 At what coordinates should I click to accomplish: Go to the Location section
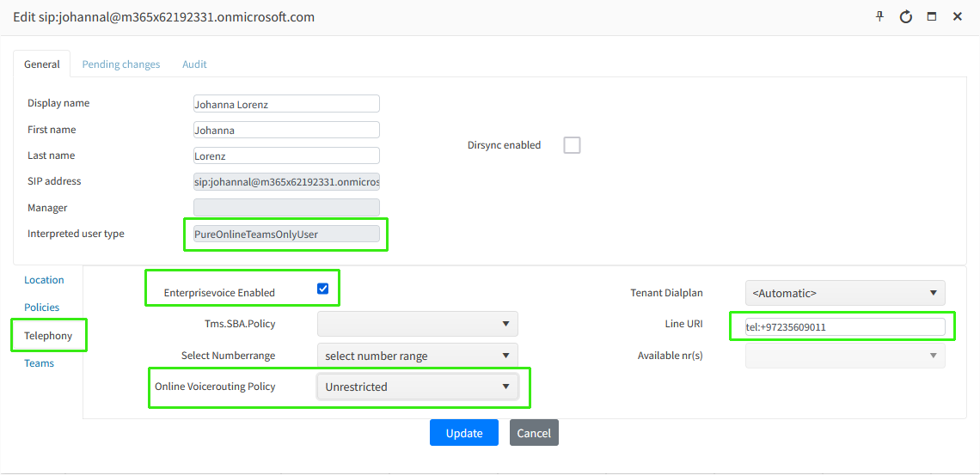[x=44, y=280]
